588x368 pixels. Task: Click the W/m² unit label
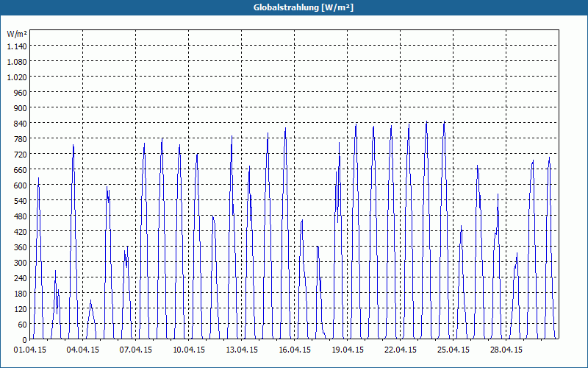tap(17, 34)
